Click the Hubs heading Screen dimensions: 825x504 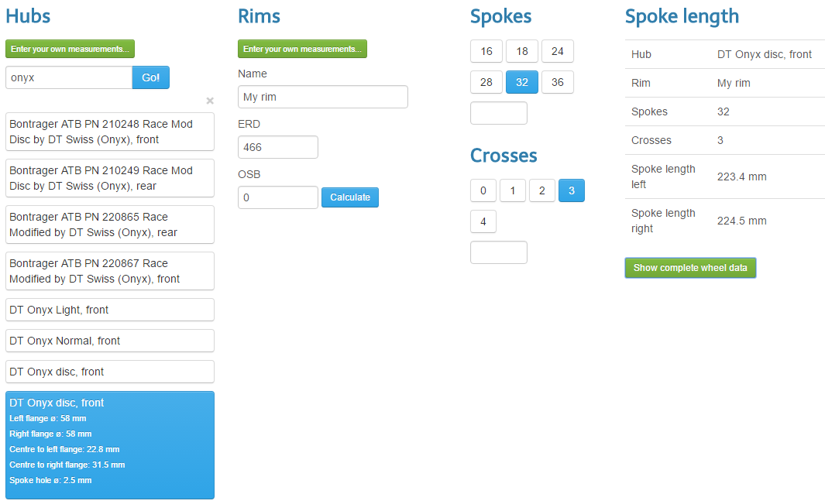pyautogui.click(x=28, y=15)
